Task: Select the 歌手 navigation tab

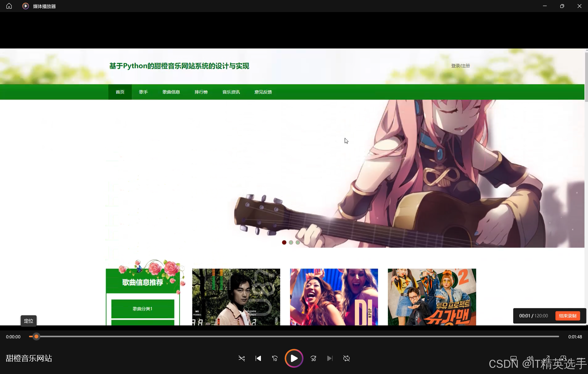Action: pyautogui.click(x=143, y=92)
